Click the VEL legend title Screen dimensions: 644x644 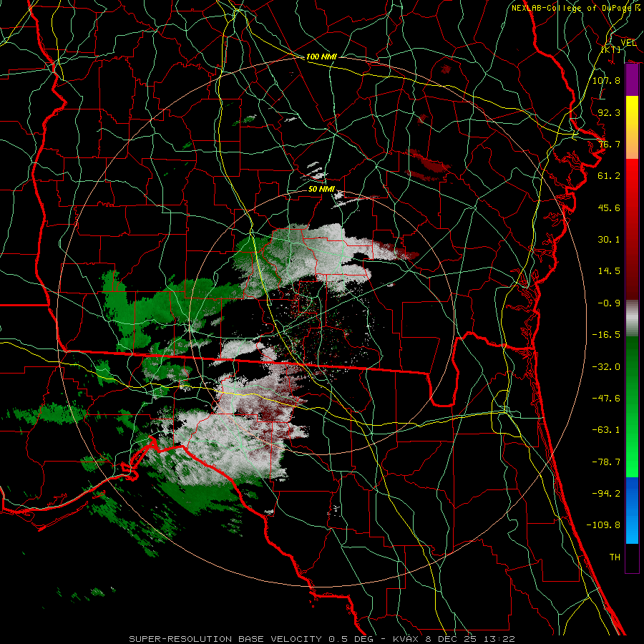628,43
